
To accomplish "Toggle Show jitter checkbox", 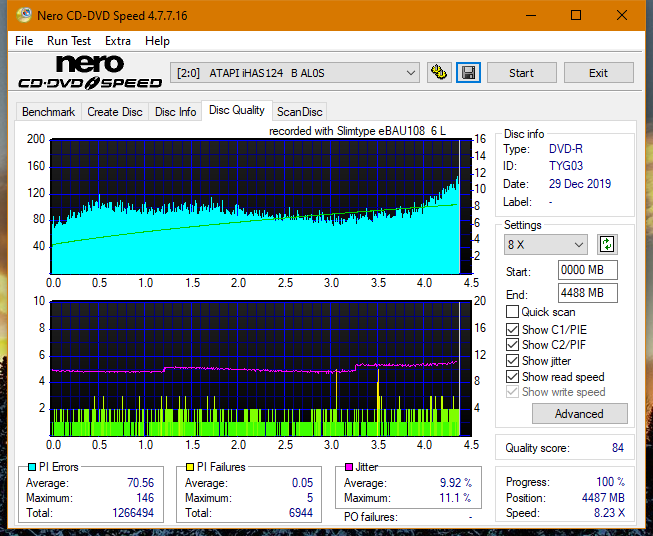I will point(512,361).
